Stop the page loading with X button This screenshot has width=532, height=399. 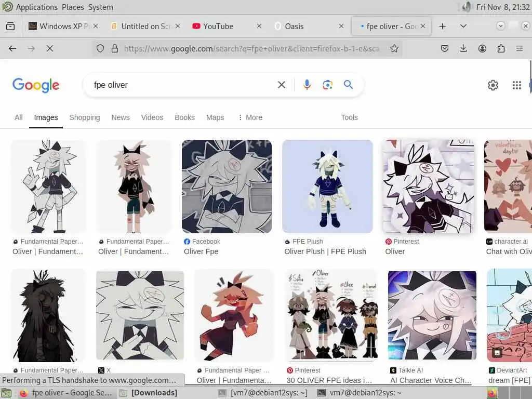coord(50,48)
